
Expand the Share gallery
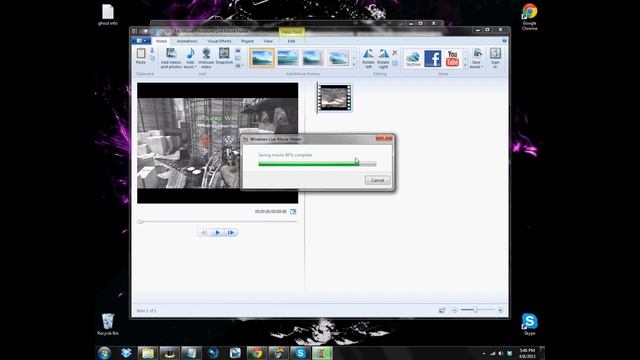point(465,65)
